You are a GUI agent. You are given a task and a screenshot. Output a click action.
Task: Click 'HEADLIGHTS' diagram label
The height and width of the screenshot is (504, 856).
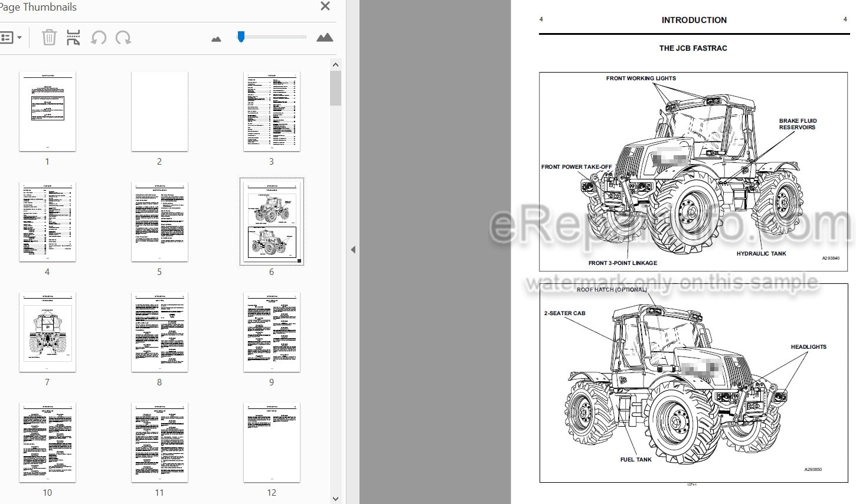point(808,347)
